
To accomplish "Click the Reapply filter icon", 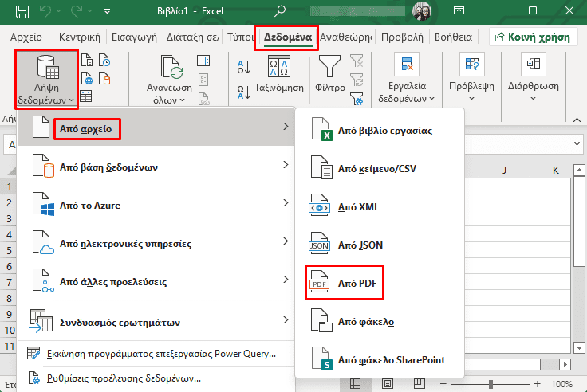I will pyautogui.click(x=357, y=80).
